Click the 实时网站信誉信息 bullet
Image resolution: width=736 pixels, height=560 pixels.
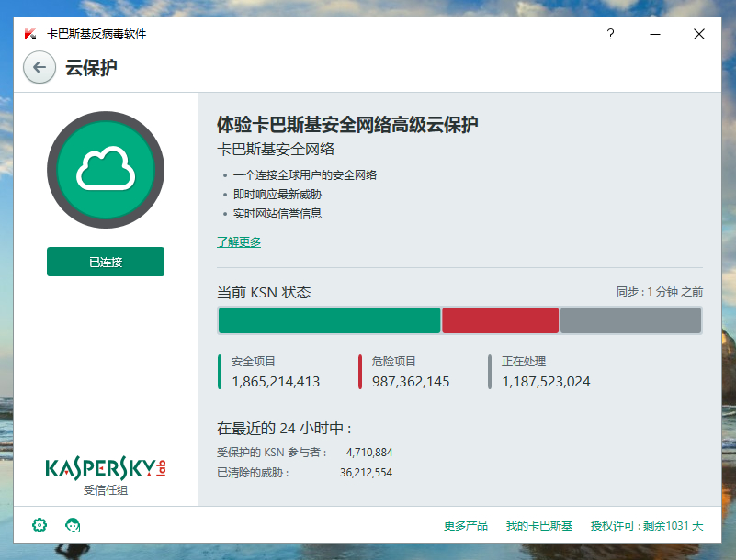(277, 214)
